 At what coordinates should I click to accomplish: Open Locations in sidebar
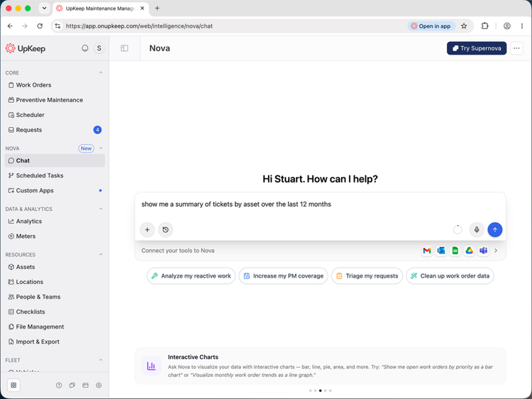55,282
